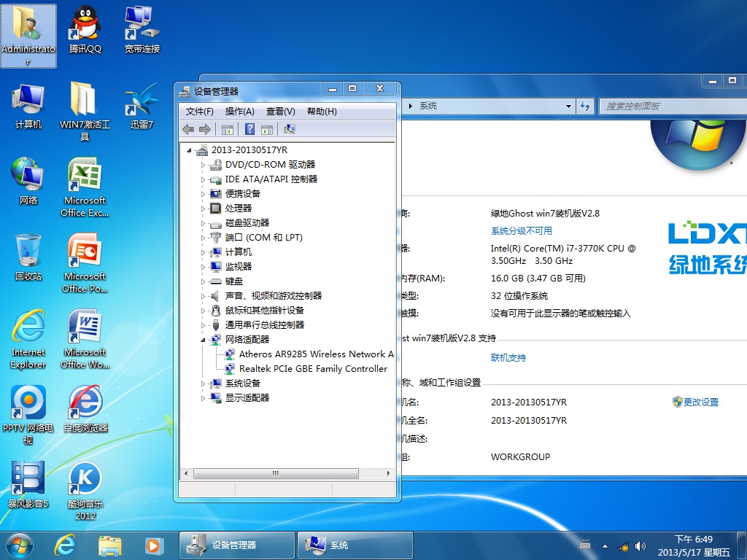This screenshot has width=747, height=560.
Task: Expand the 磁盘驱动器 node
Action: click(x=203, y=223)
